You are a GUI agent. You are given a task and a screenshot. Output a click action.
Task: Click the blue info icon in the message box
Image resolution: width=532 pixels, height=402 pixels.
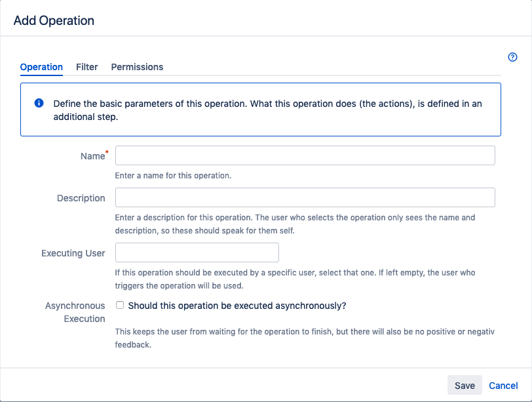[39, 104]
